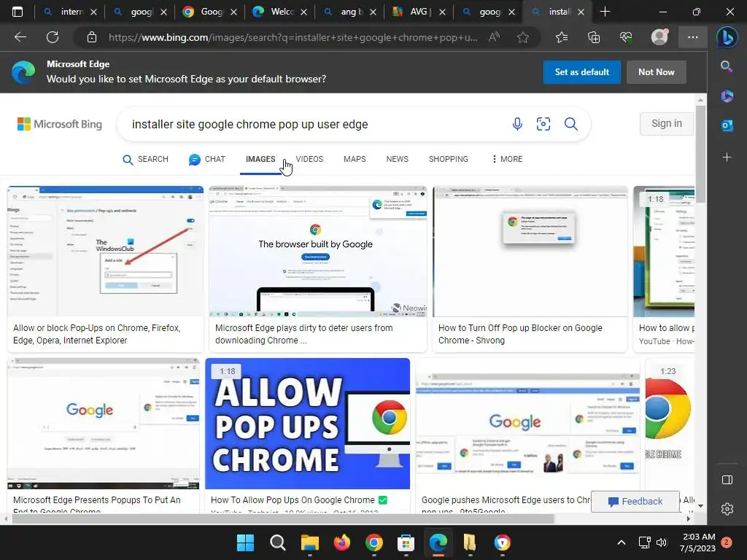Show hidden system tray icons chevron

622,542
